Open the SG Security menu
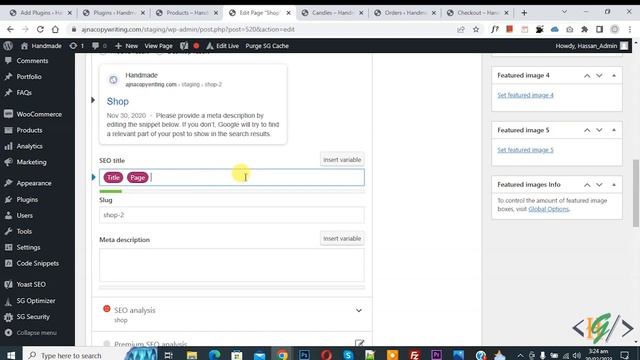640x360 pixels. [x=33, y=317]
